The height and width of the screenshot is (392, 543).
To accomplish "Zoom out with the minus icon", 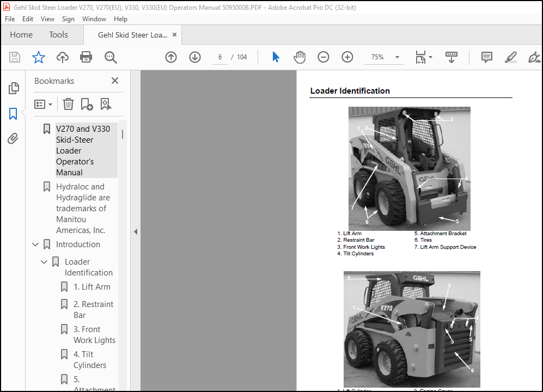I will pos(323,57).
